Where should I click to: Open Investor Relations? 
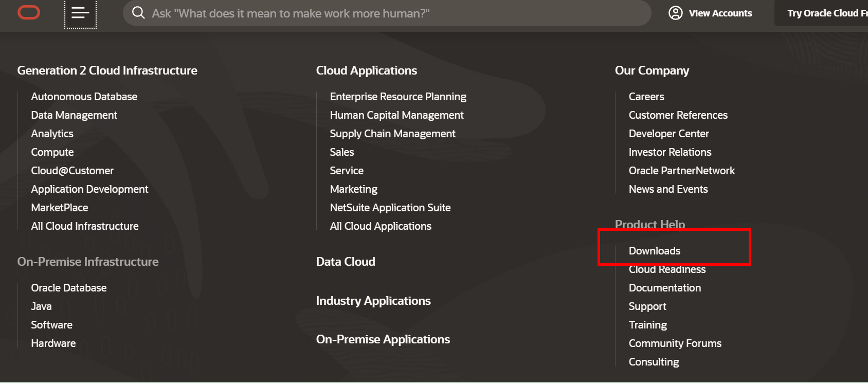(x=670, y=152)
